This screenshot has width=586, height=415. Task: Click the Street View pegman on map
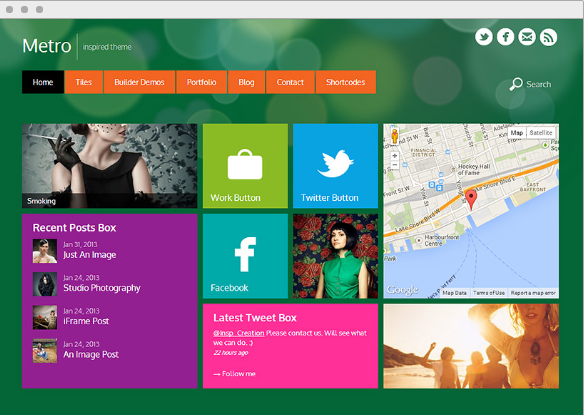tap(395, 136)
